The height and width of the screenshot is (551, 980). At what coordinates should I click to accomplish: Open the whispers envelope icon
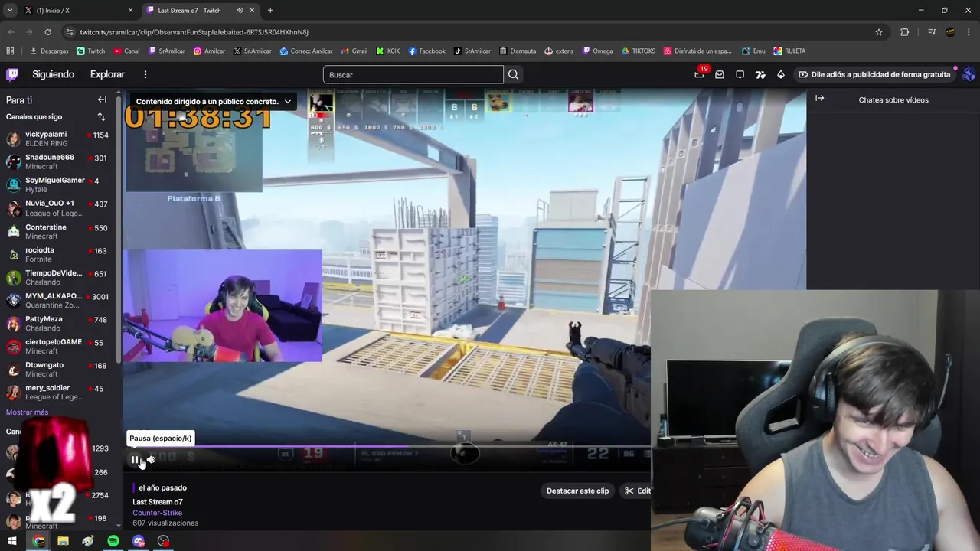(x=720, y=74)
